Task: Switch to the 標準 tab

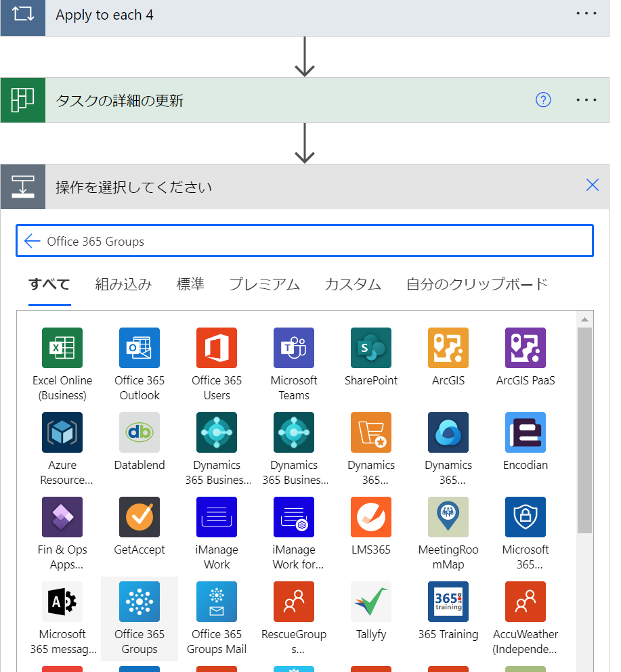Action: pyautogui.click(x=190, y=284)
